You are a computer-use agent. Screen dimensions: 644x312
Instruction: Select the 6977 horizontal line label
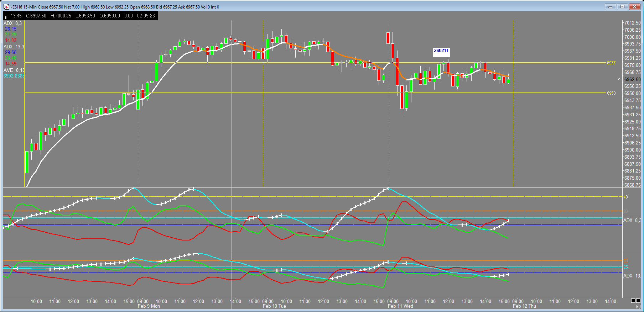pyautogui.click(x=611, y=63)
